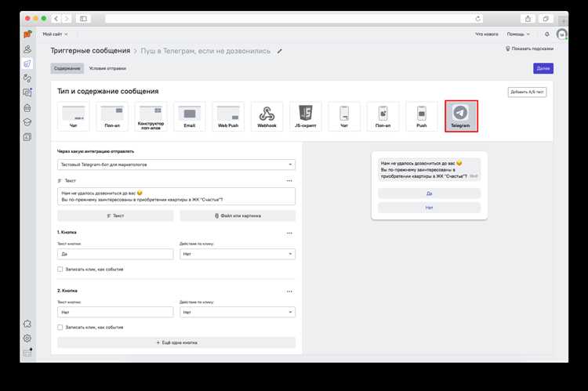Switch to the Содержание tab
Image resolution: width=588 pixels, height=391 pixels.
(x=67, y=68)
